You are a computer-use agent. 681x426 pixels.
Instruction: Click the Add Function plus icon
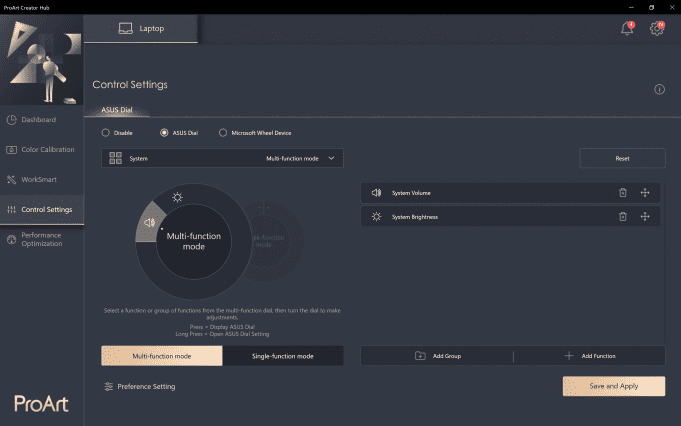(x=569, y=356)
